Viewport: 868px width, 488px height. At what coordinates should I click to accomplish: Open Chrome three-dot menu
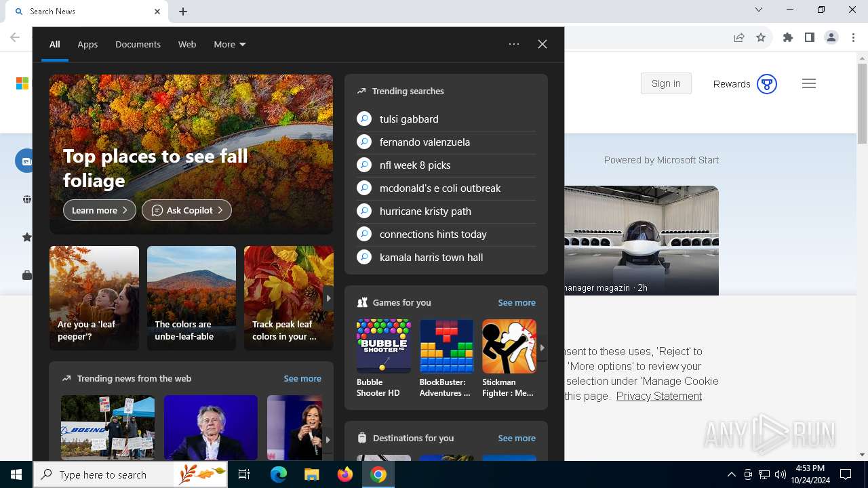tap(853, 37)
